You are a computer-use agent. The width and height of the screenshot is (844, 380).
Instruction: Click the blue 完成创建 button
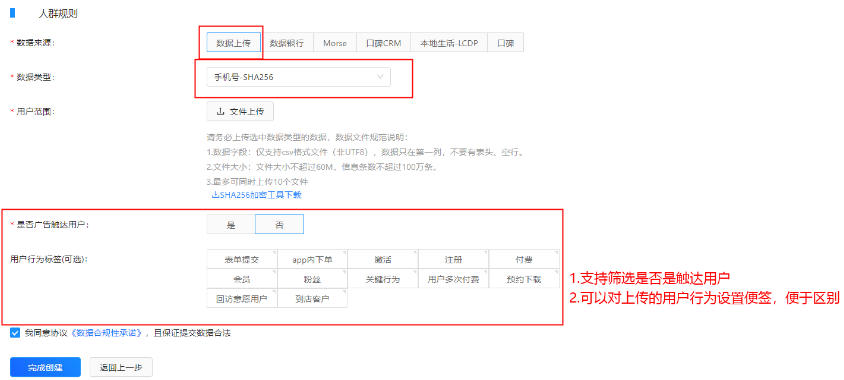pyautogui.click(x=45, y=368)
